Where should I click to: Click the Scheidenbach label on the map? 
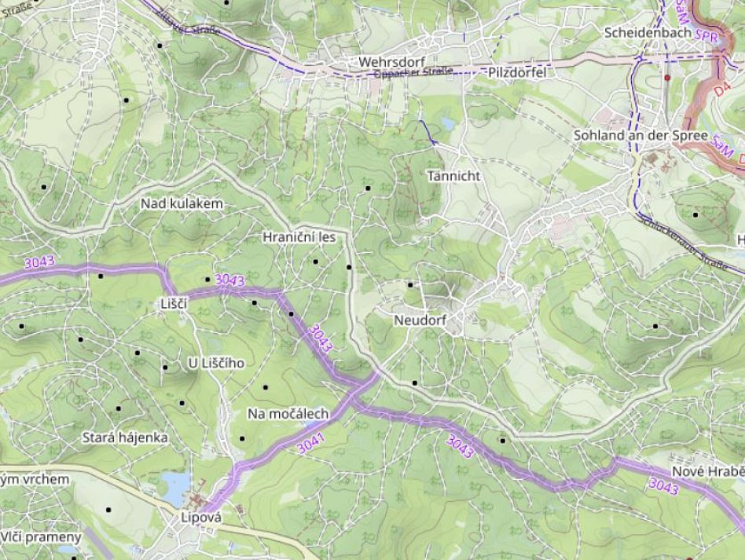(648, 33)
